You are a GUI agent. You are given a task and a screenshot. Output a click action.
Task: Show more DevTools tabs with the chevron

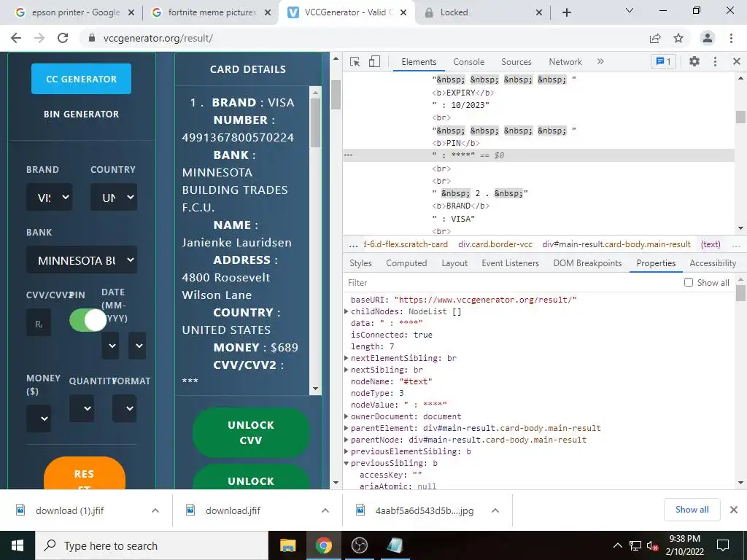[600, 61]
